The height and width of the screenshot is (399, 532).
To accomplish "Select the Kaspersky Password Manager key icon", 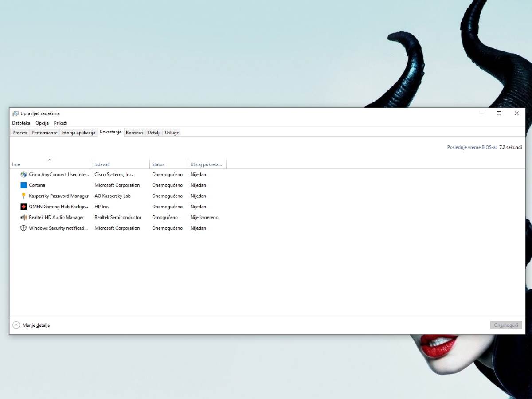I will 23,196.
